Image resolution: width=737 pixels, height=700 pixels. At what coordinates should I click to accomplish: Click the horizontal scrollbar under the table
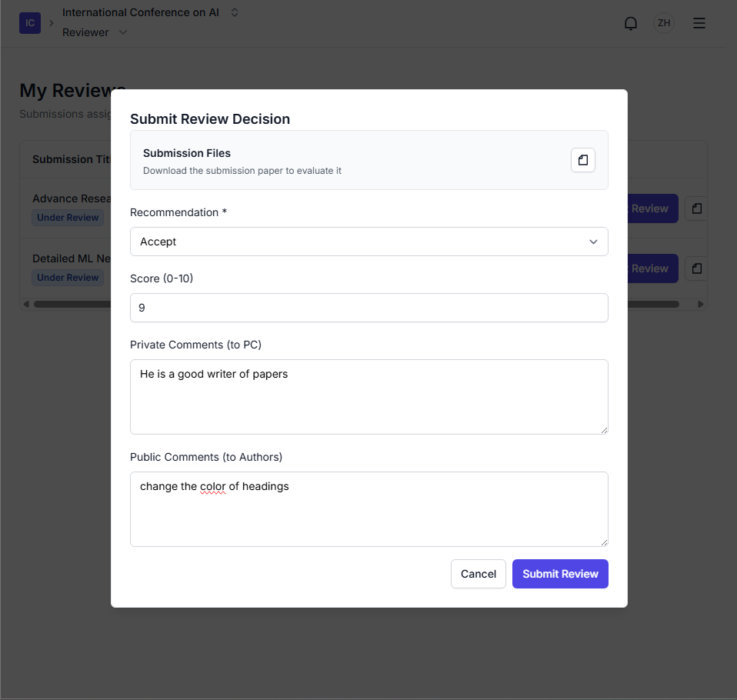point(69,305)
